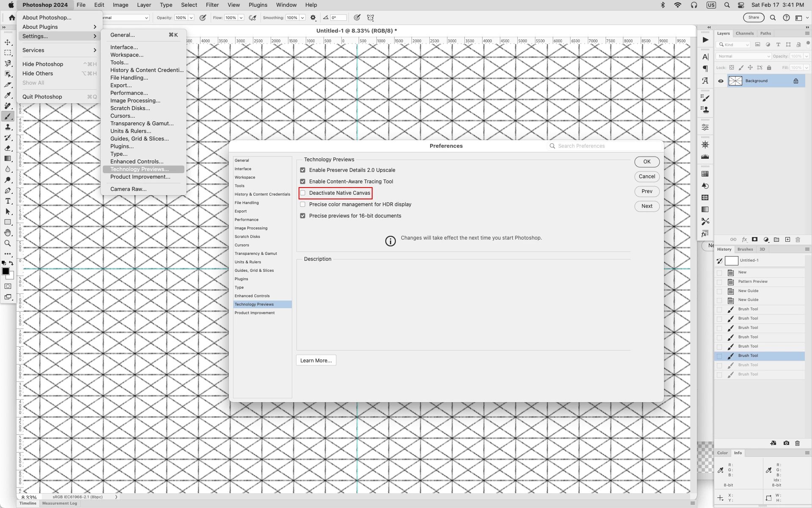812x508 pixels.
Task: Open the layer blend mode Normal dropdown
Action: [x=743, y=56]
